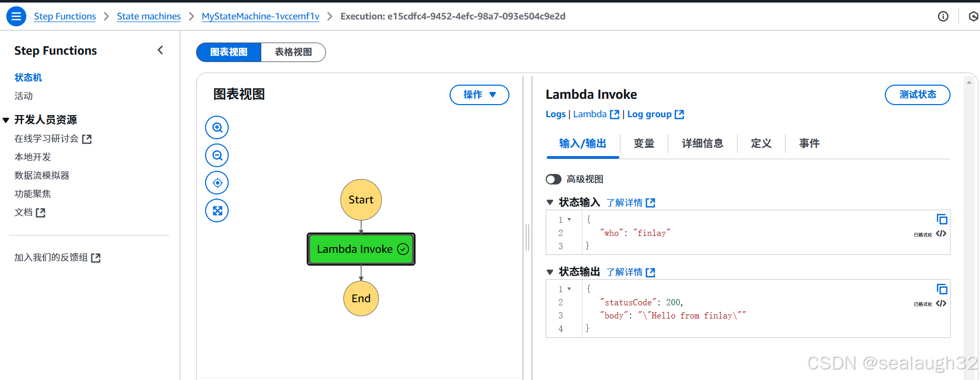Open 了解详情 link for 状态输出
980x380 pixels.
point(625,272)
